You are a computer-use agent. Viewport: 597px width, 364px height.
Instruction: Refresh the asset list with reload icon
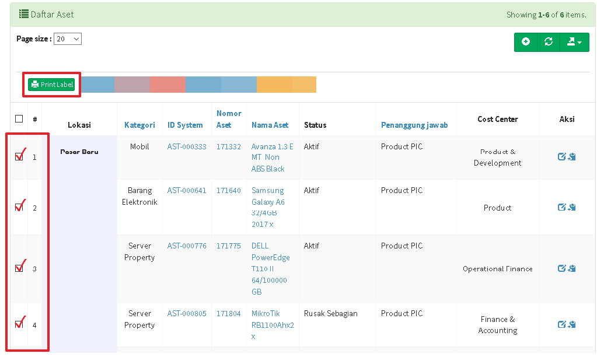click(548, 42)
